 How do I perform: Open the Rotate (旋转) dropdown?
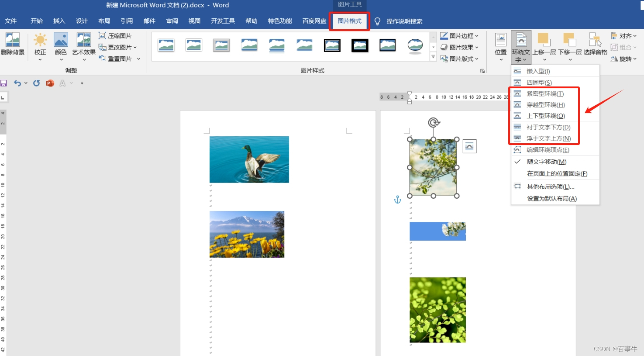[623, 59]
